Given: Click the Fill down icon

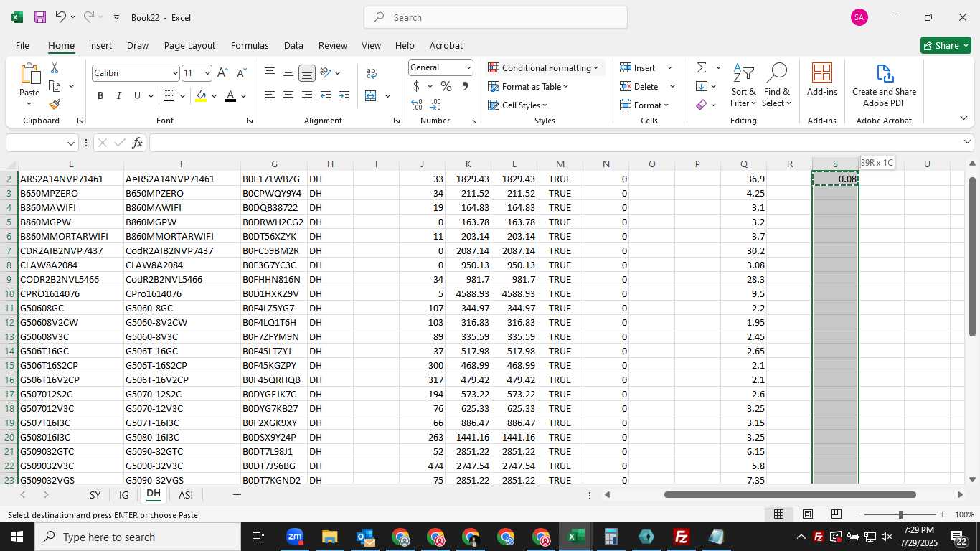Looking at the screenshot, I should [702, 86].
